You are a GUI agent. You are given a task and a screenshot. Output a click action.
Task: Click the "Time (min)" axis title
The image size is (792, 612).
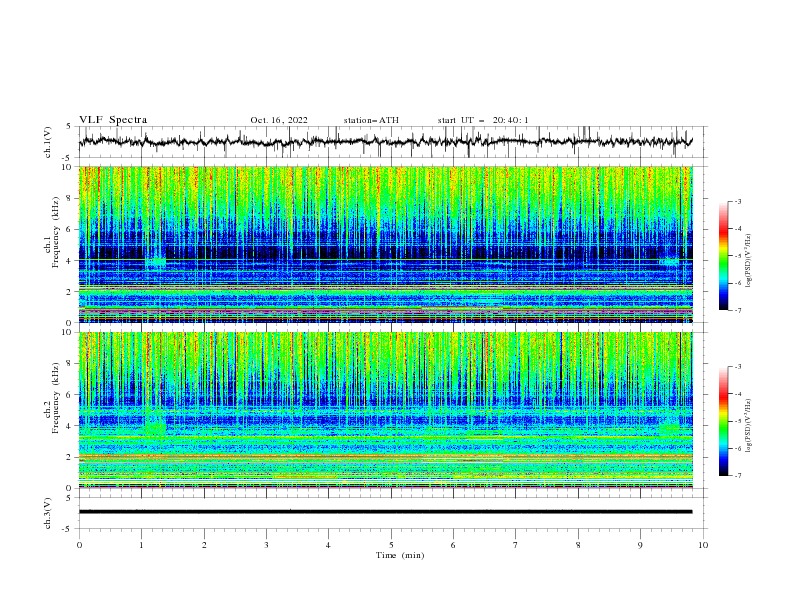click(x=400, y=555)
